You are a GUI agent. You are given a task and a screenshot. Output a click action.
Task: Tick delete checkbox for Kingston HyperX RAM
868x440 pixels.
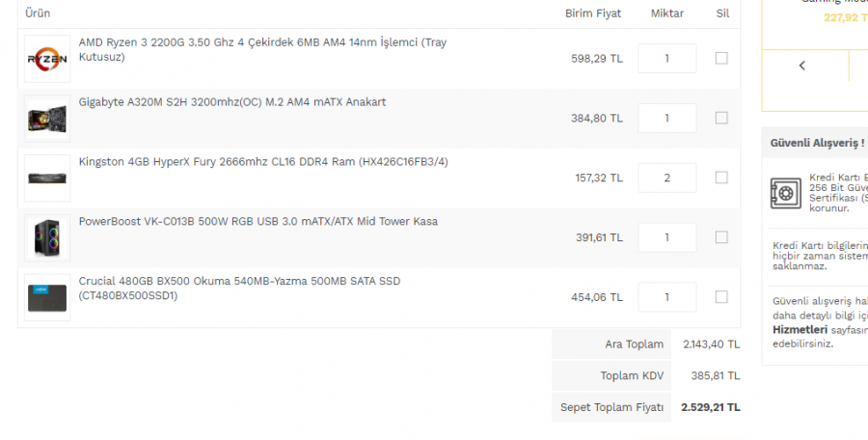click(x=721, y=178)
